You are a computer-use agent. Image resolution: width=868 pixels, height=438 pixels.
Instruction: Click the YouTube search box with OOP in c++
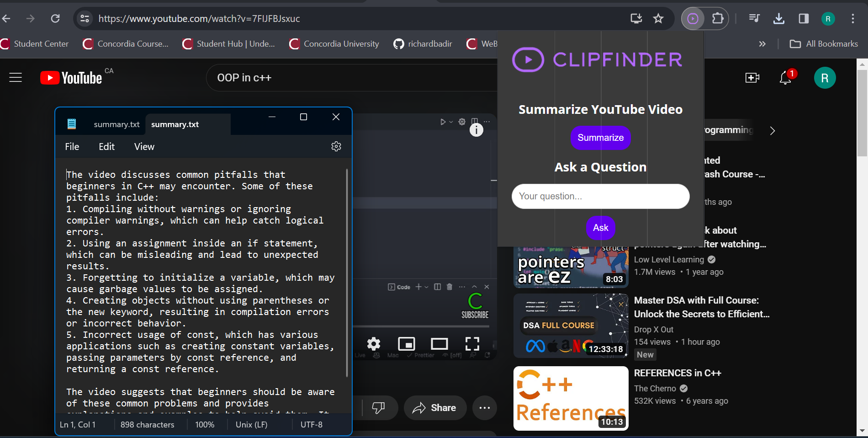(x=352, y=78)
